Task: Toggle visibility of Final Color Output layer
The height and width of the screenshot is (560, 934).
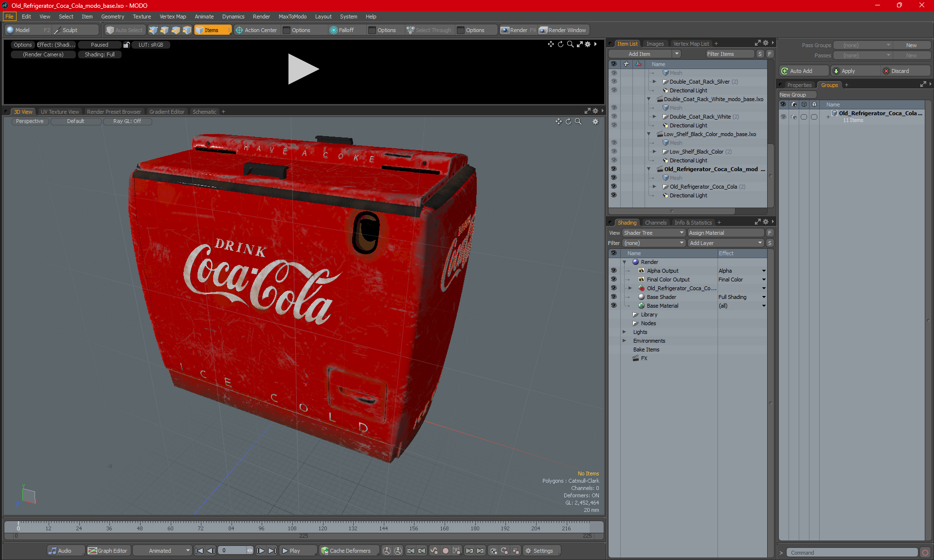Action: (613, 280)
